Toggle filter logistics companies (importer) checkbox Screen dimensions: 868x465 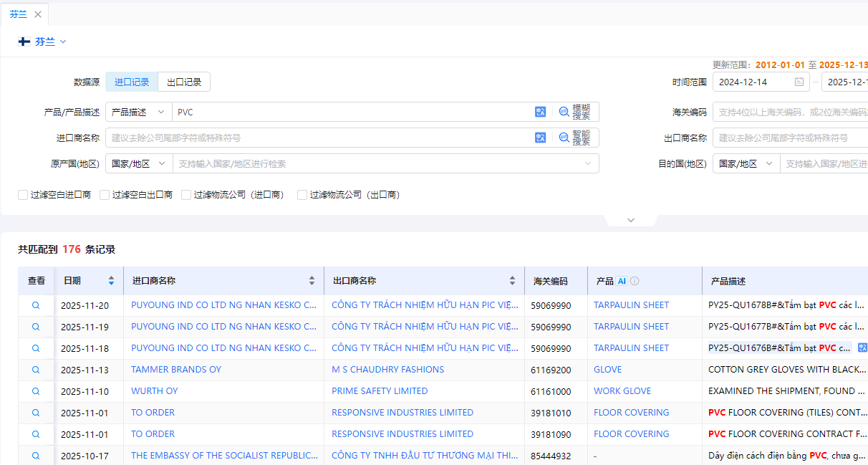[186, 195]
